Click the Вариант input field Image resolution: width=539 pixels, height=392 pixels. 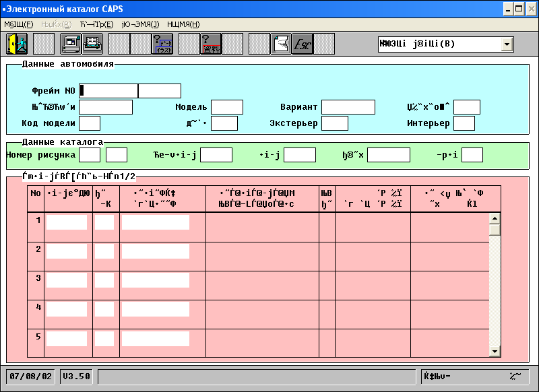point(348,107)
